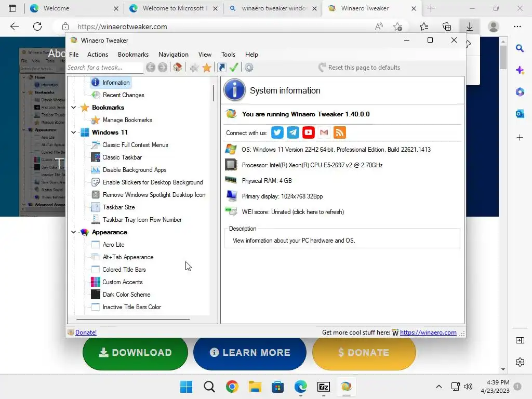The image size is (532, 399).
Task: Open the Tools menu
Action: [x=228, y=54]
